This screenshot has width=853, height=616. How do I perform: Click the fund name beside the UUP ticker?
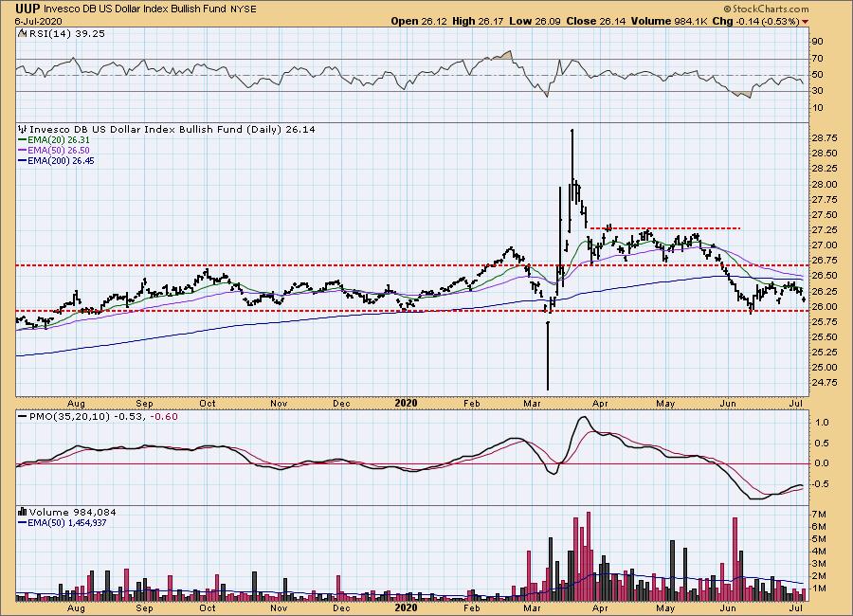coord(135,9)
